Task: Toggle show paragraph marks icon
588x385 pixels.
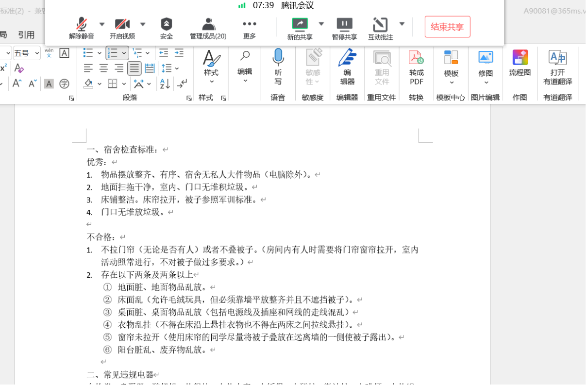Action: (182, 84)
